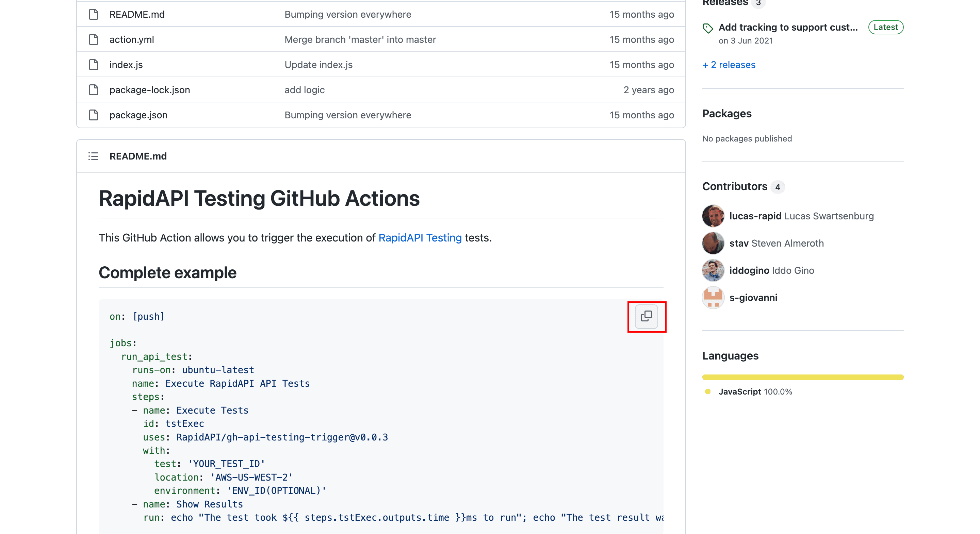Open package.json's 'Bumping version everywhere' commit

(x=348, y=115)
